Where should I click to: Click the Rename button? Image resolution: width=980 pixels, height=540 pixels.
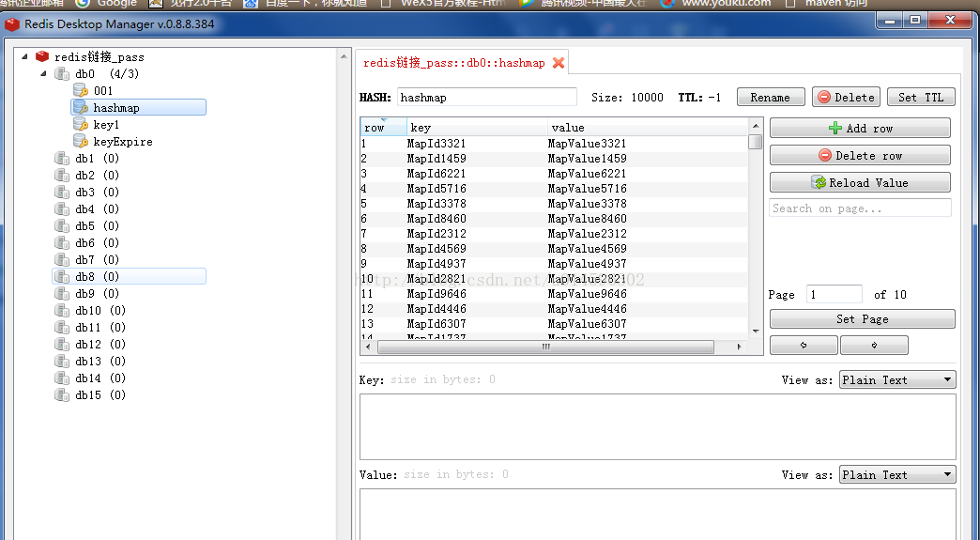pyautogui.click(x=771, y=98)
